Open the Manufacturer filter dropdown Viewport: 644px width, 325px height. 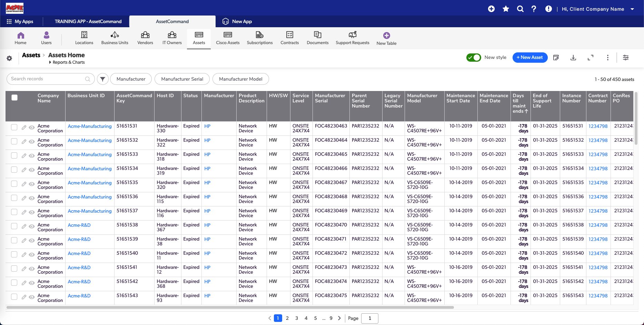click(131, 79)
